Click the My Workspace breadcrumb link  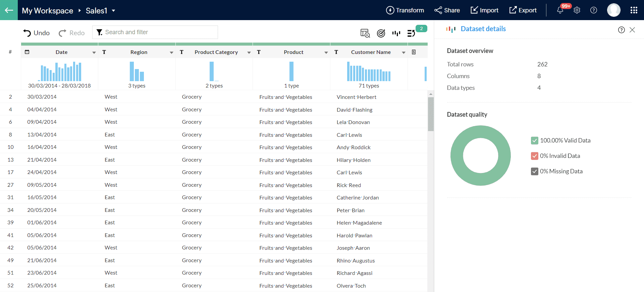(x=47, y=11)
